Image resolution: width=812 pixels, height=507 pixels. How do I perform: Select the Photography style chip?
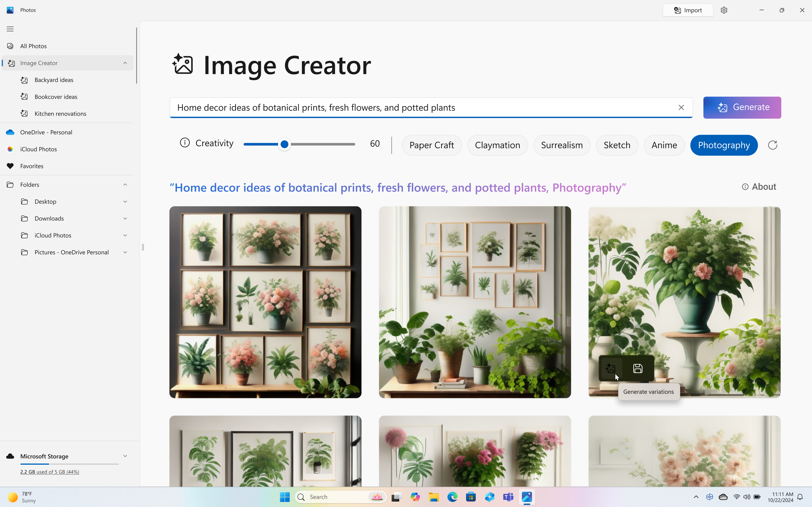(724, 145)
